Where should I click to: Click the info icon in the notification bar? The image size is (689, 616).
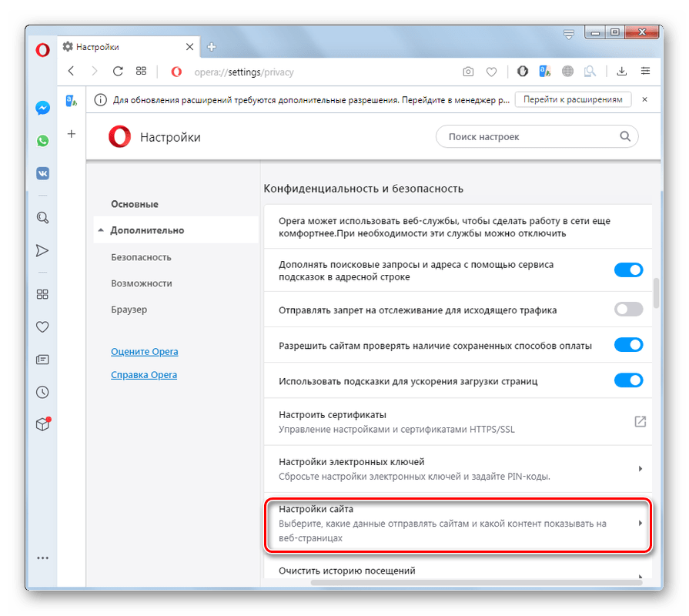[x=100, y=100]
